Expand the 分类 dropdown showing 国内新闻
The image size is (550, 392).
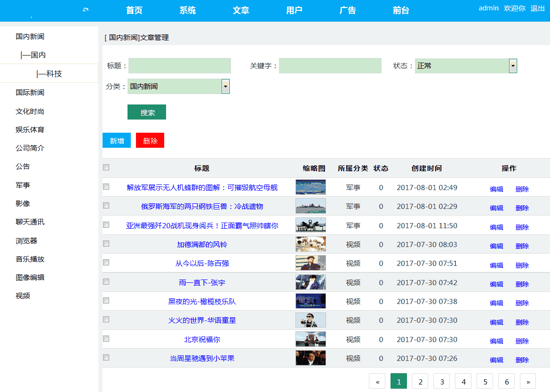pyautogui.click(x=178, y=87)
